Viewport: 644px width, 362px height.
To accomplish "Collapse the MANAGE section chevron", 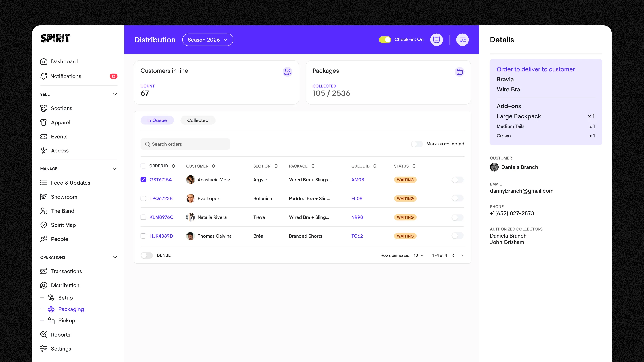I will tap(115, 169).
